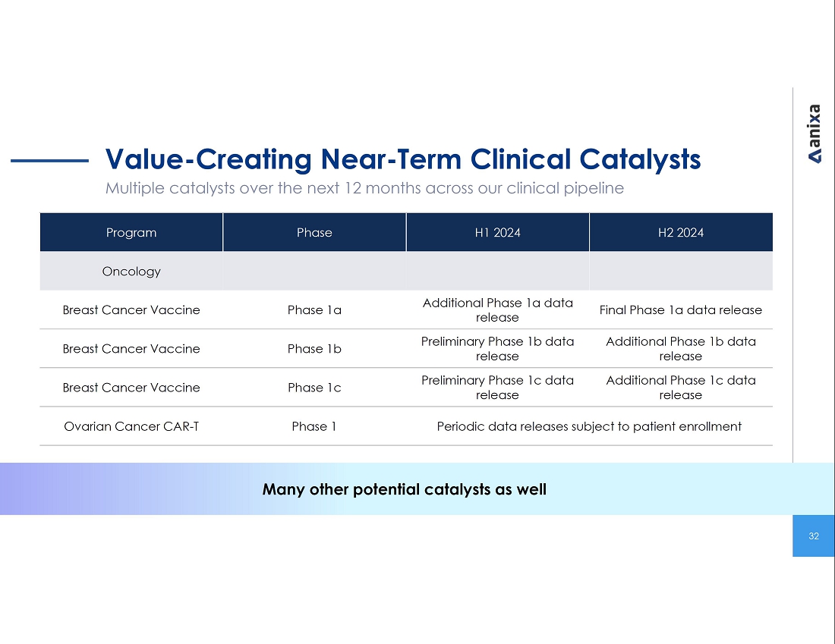Screen dimensions: 835x644
Task: Click the Phase 1b cell
Action: coord(314,349)
